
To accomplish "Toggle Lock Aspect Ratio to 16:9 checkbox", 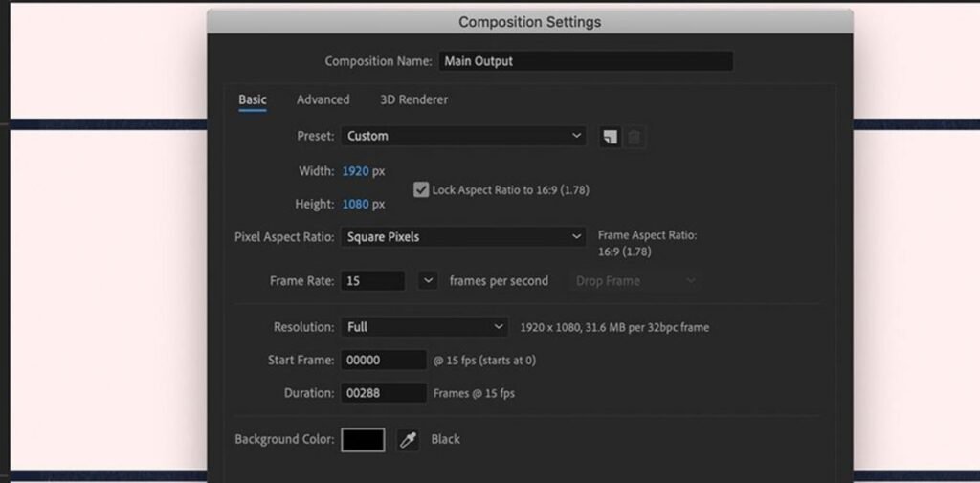I will pos(421,189).
